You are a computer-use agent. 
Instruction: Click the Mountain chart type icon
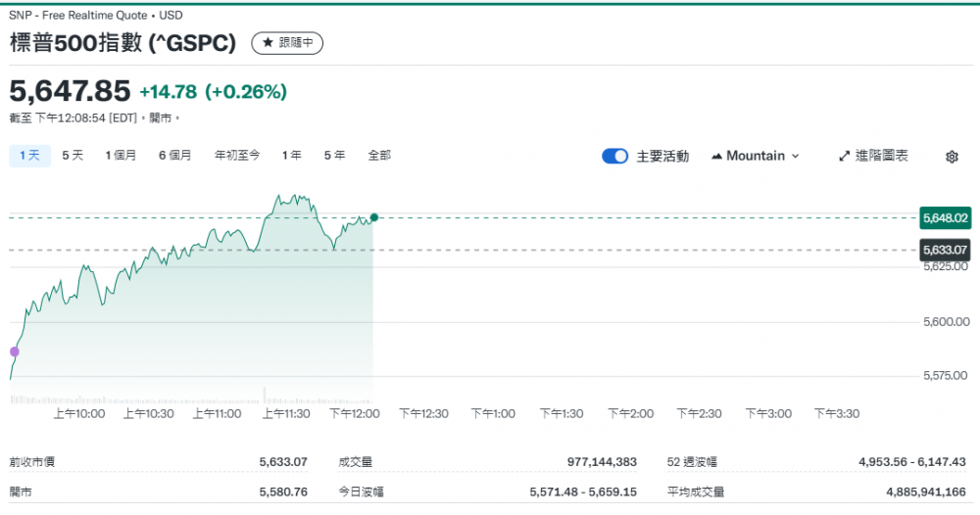(x=716, y=156)
